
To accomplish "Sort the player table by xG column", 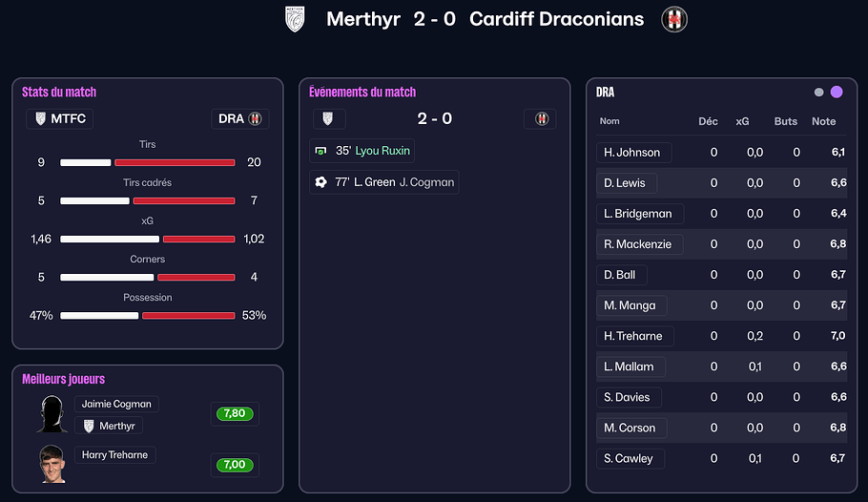I will [x=742, y=121].
